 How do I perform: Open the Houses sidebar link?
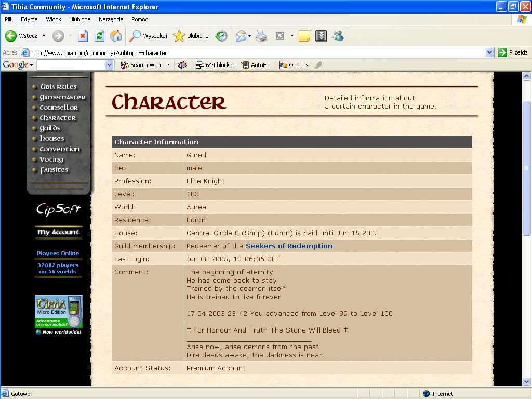coord(52,138)
